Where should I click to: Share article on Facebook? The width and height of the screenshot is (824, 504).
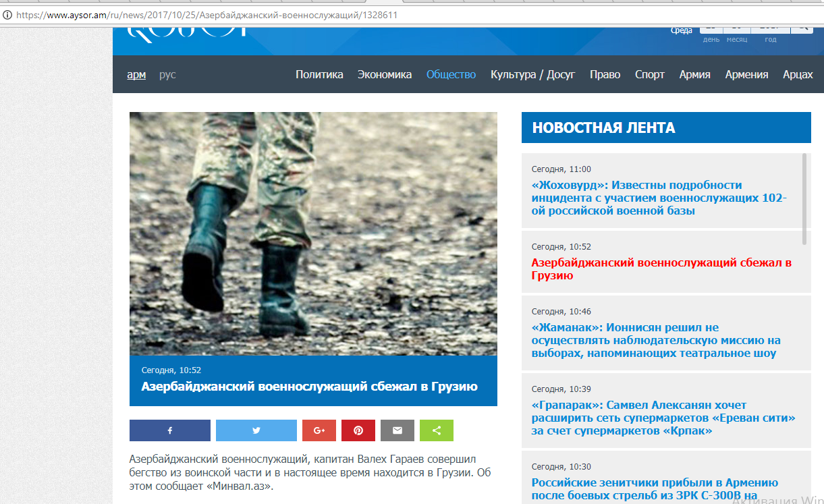170,430
